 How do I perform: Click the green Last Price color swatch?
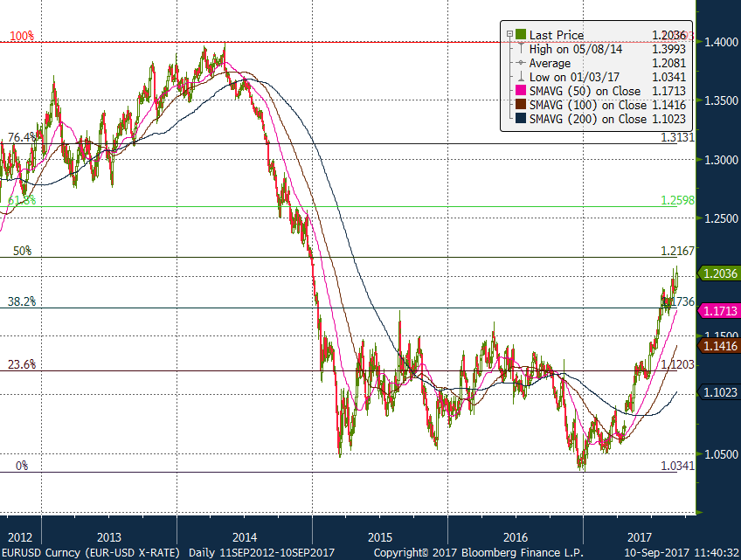[521, 35]
